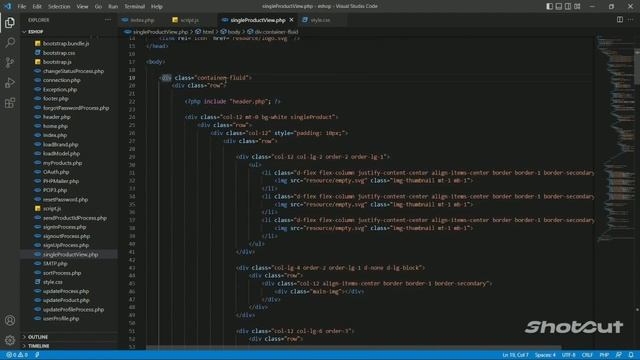Open header.php in Explorer

click(57, 117)
